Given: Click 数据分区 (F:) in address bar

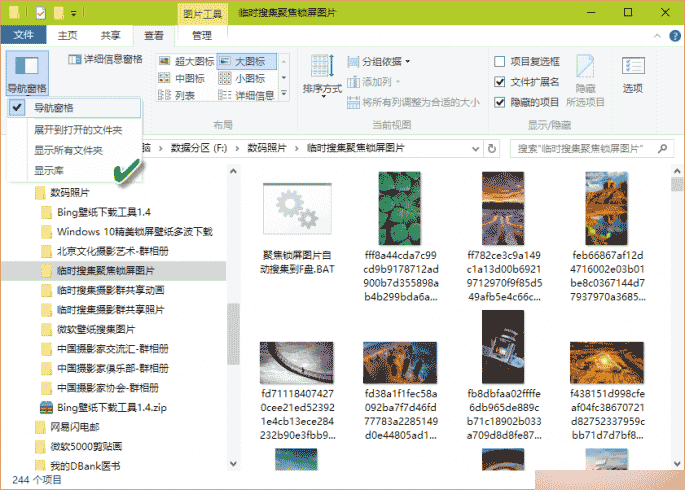Looking at the screenshot, I should tap(199, 148).
